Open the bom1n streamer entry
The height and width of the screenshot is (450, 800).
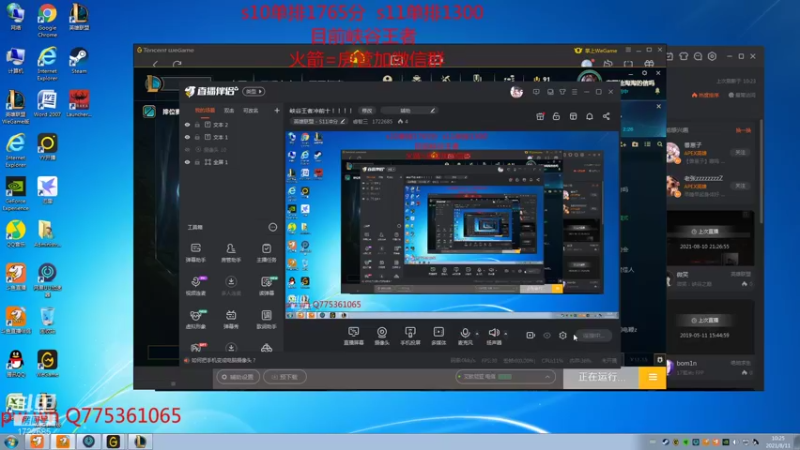click(x=709, y=368)
